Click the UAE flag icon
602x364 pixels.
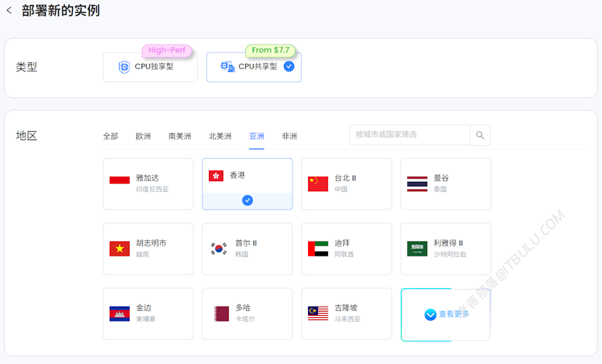pos(318,249)
